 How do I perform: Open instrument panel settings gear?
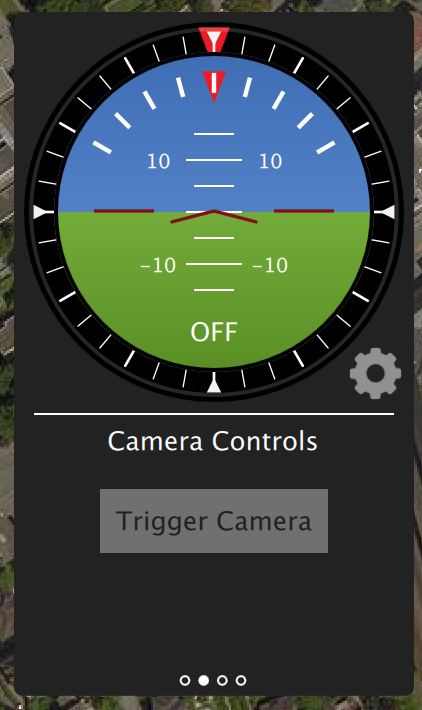point(375,374)
